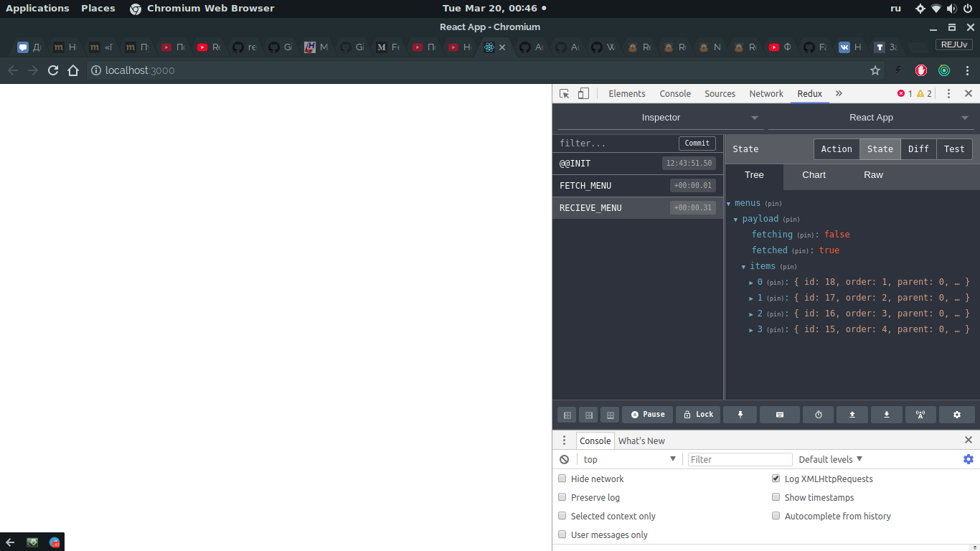The height and width of the screenshot is (551, 980).
Task: Show the Action inspector view
Action: tap(837, 149)
